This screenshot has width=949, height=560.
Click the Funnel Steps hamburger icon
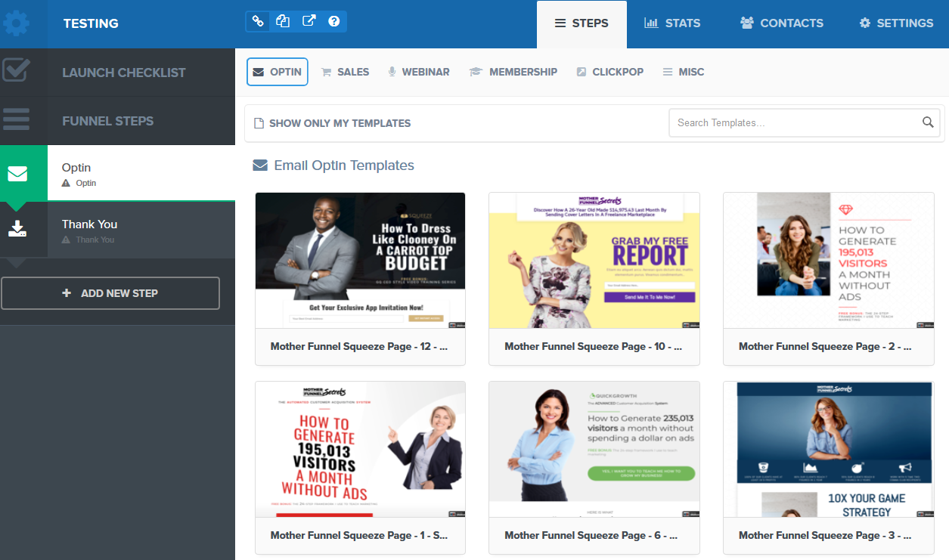tap(17, 119)
